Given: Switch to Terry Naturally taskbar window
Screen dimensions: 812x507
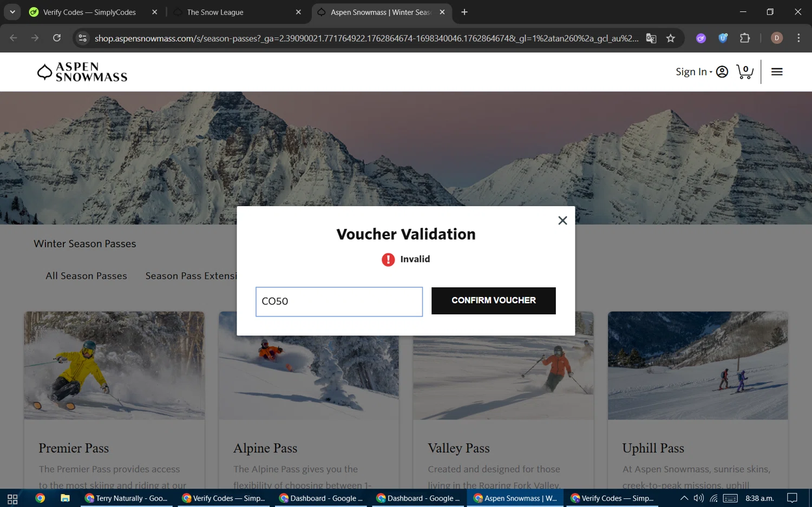Looking at the screenshot, I should pyautogui.click(x=127, y=498).
